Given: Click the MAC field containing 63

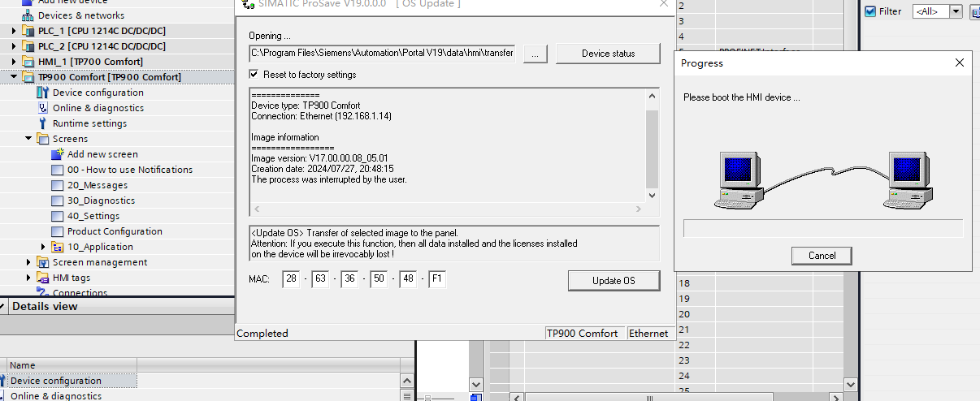Looking at the screenshot, I should click(x=319, y=280).
